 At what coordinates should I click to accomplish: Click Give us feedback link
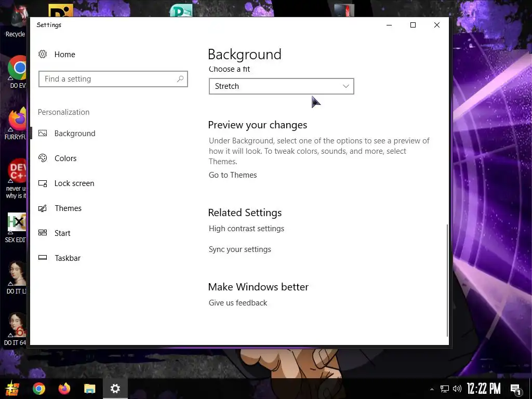[238, 303]
